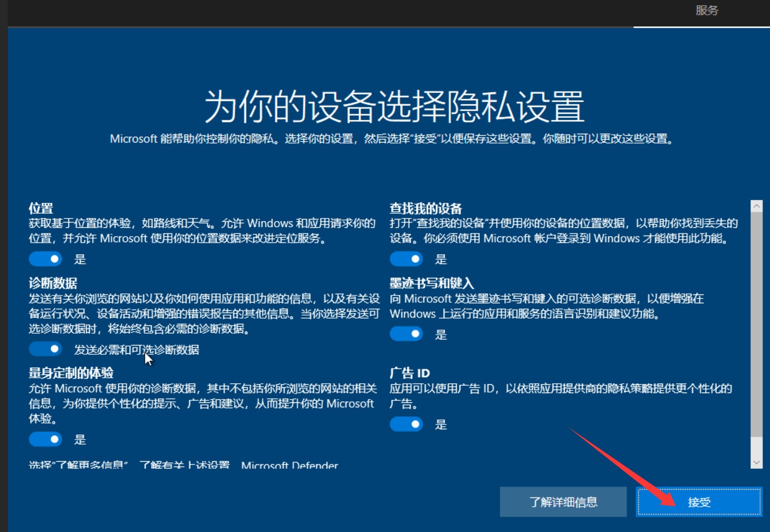The width and height of the screenshot is (770, 532).
Task: Turn off the 位置 location toggle
Action: (x=45, y=259)
